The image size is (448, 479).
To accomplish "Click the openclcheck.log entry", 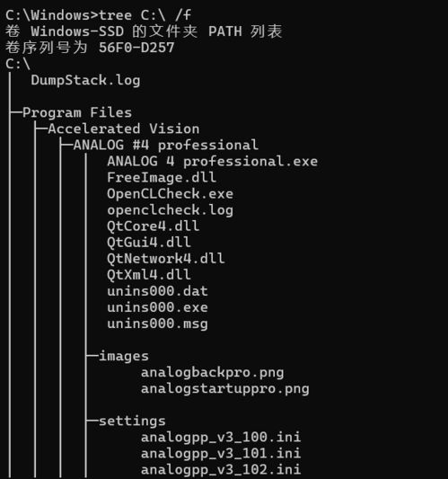I will tap(170, 210).
